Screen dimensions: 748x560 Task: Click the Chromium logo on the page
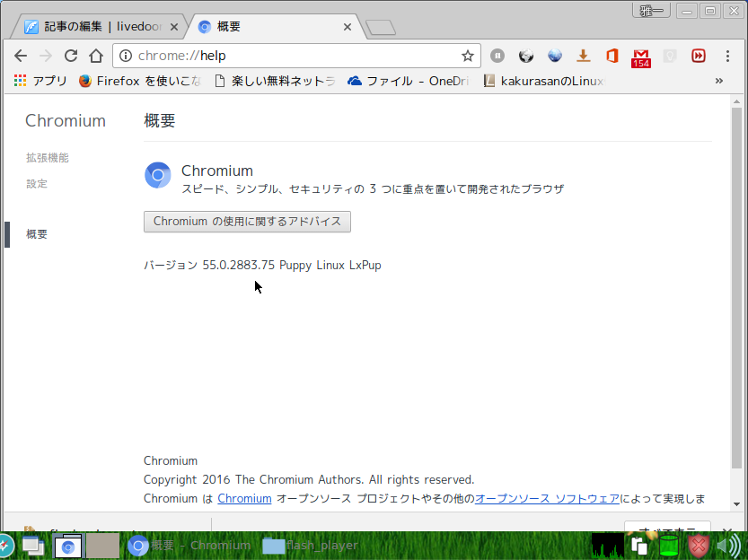(x=158, y=175)
